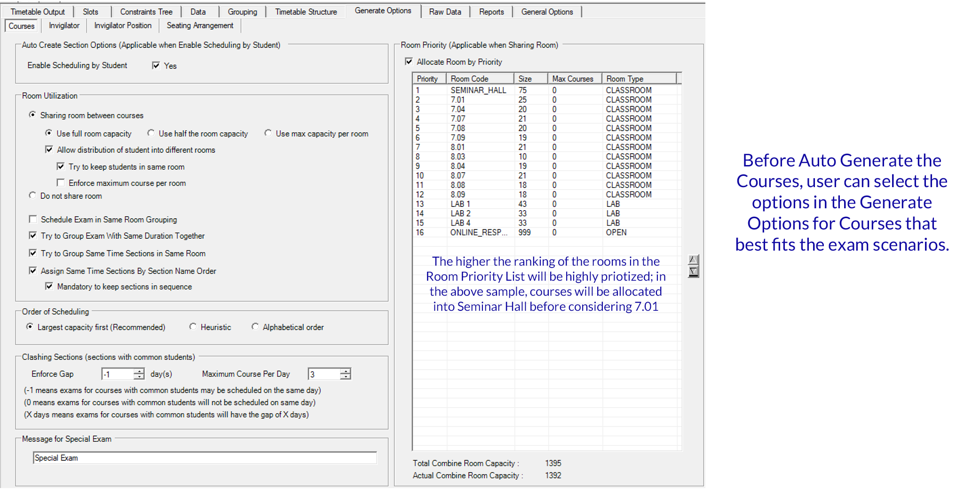Viewport: 980px width, 489px height.
Task: Switch to the Invigilator Position sub-tab
Action: pyautogui.click(x=123, y=25)
